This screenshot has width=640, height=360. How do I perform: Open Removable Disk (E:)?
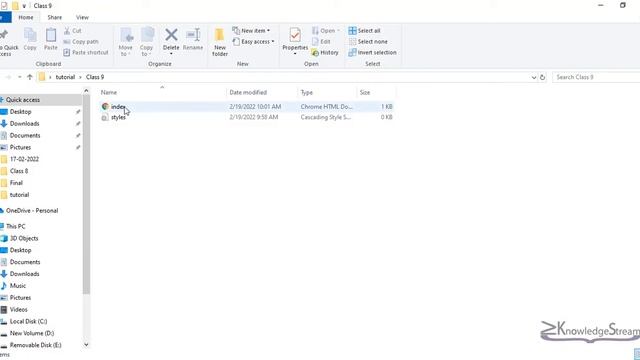[35, 345]
